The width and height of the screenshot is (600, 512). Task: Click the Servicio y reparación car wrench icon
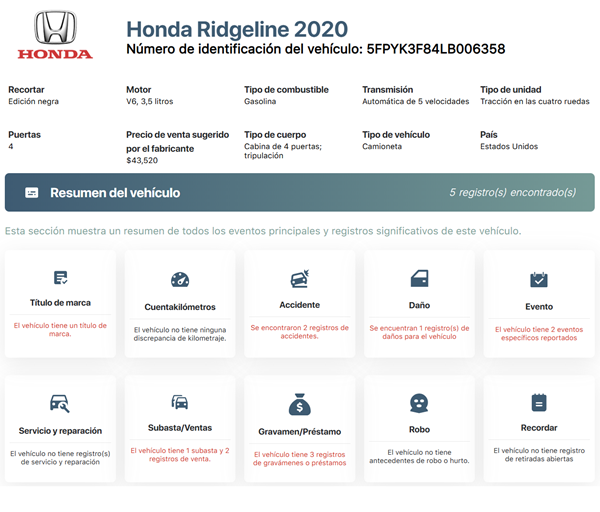click(60, 403)
